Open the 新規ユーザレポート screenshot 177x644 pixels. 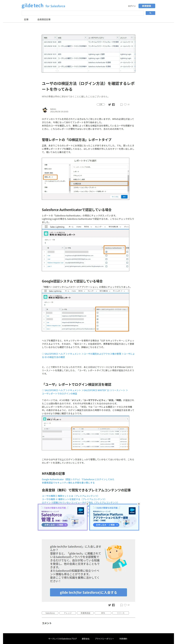click(x=85, y=433)
